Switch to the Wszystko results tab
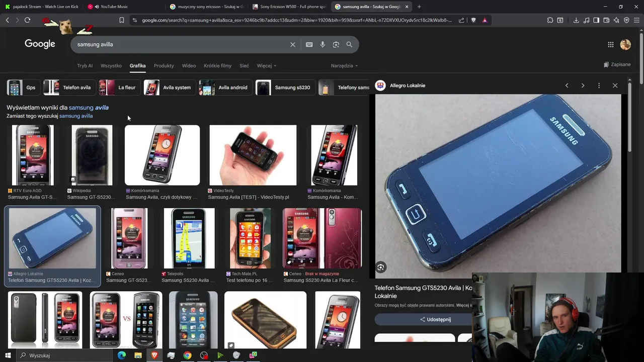The width and height of the screenshot is (644, 362). [x=111, y=66]
